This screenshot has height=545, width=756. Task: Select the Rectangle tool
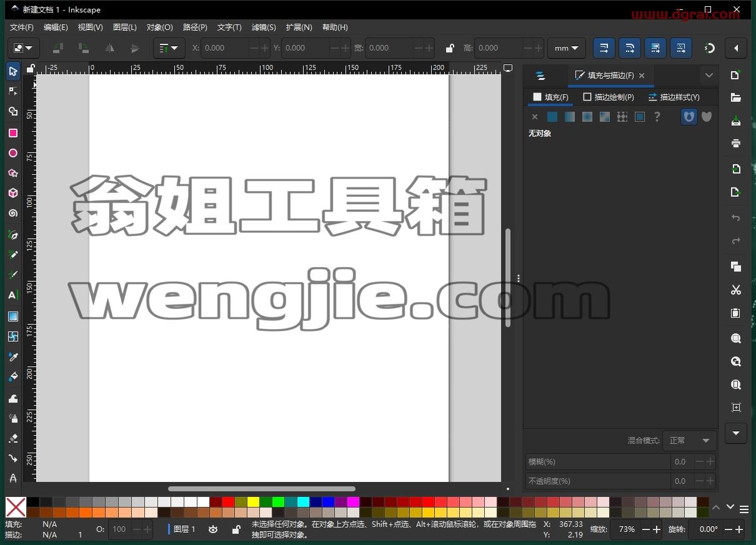point(12,133)
